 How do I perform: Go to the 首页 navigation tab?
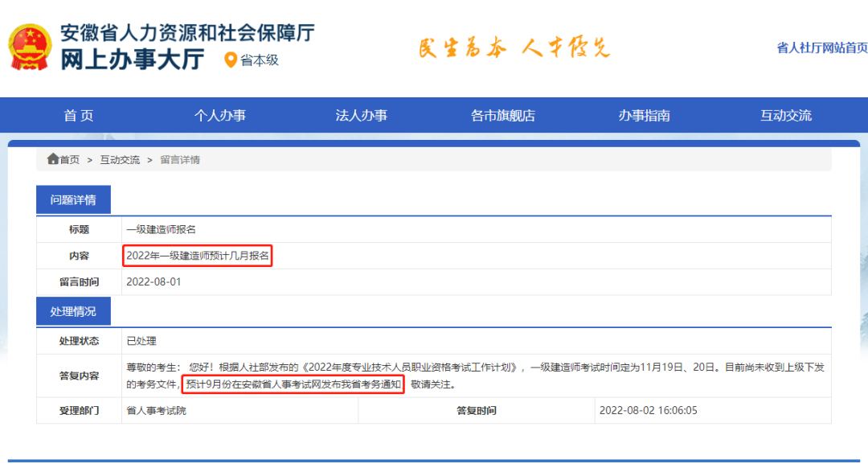click(79, 115)
